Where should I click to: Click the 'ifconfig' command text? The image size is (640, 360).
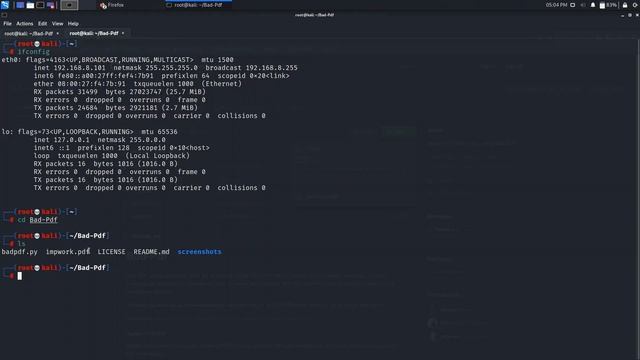(x=33, y=52)
